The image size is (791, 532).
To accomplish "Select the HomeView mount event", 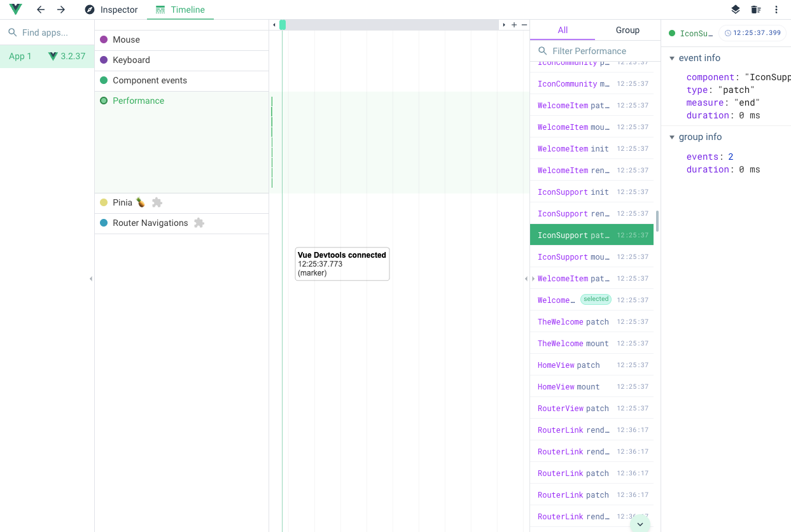I will [x=568, y=386].
